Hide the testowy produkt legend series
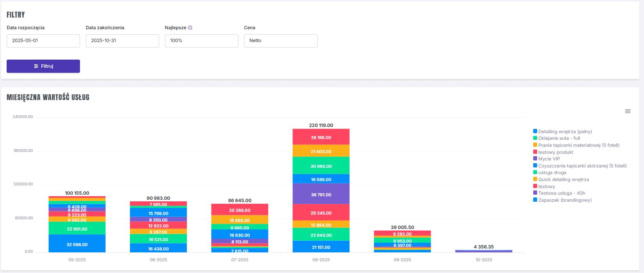The width and height of the screenshot is (644, 273). tap(555, 152)
